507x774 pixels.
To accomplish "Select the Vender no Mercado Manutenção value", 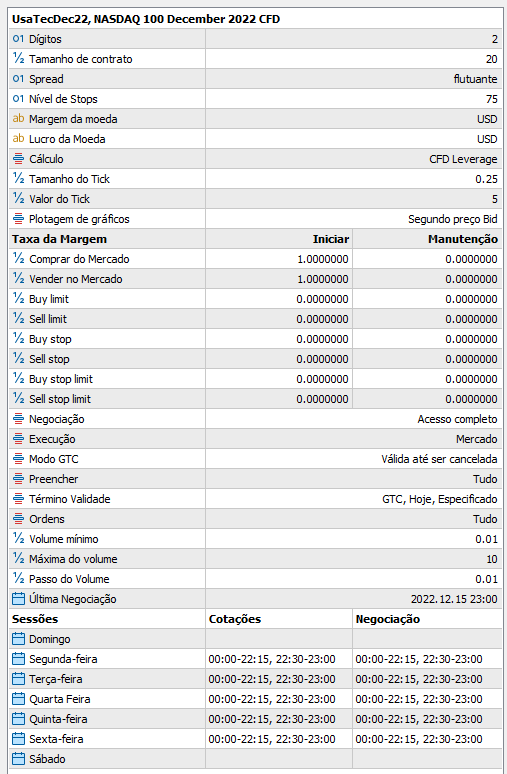I will [x=471, y=279].
